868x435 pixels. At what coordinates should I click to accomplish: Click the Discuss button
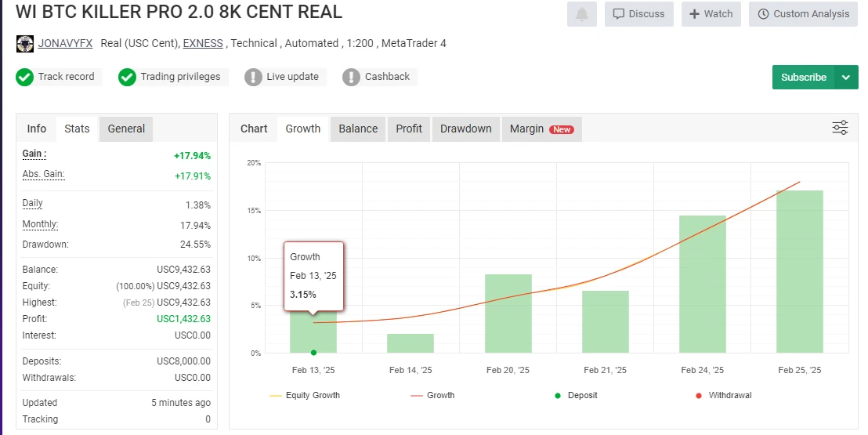tap(638, 14)
